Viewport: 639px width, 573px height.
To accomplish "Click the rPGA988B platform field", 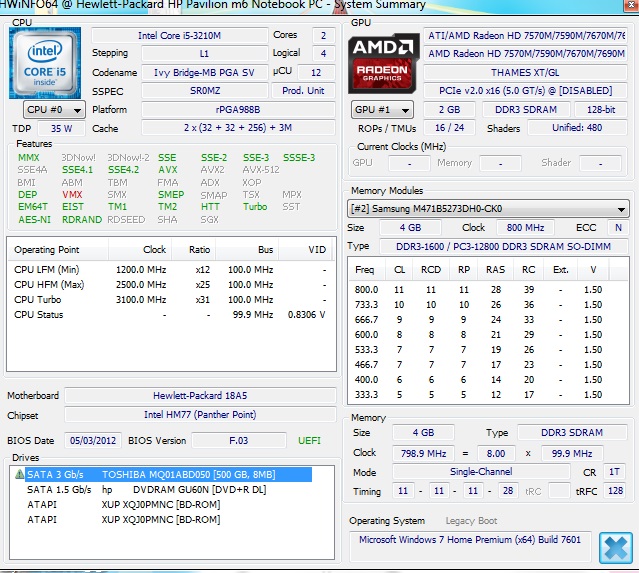I will coord(238,110).
